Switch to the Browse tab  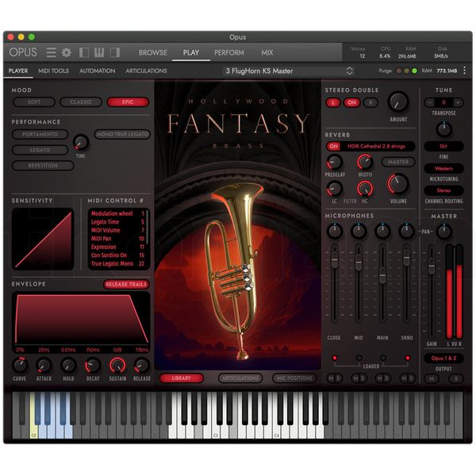(x=153, y=52)
